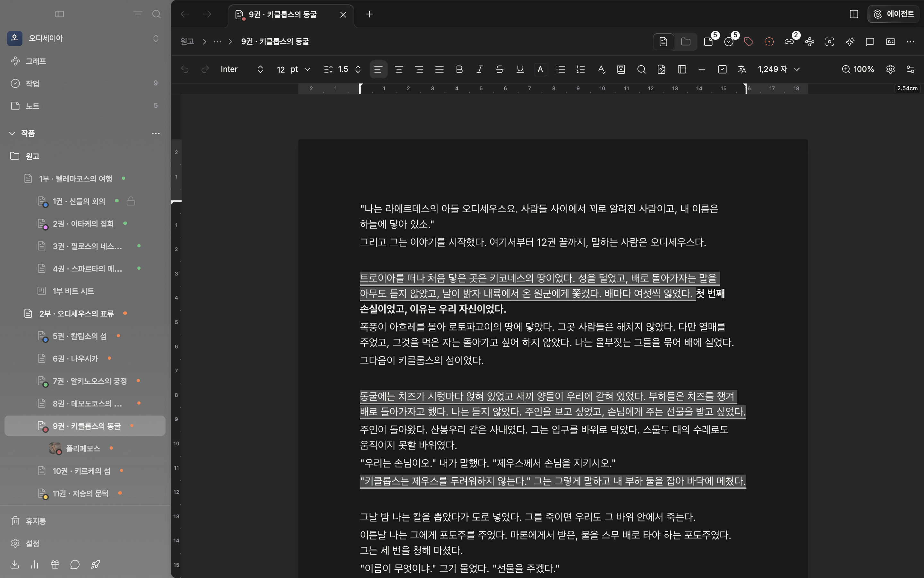Toggle the sidebar panel icon
The width and height of the screenshot is (924, 578).
coord(59,14)
